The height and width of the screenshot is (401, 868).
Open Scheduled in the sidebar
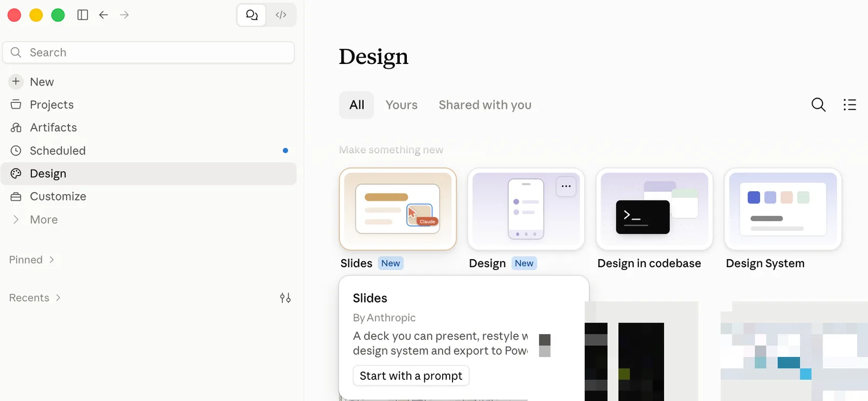click(58, 151)
